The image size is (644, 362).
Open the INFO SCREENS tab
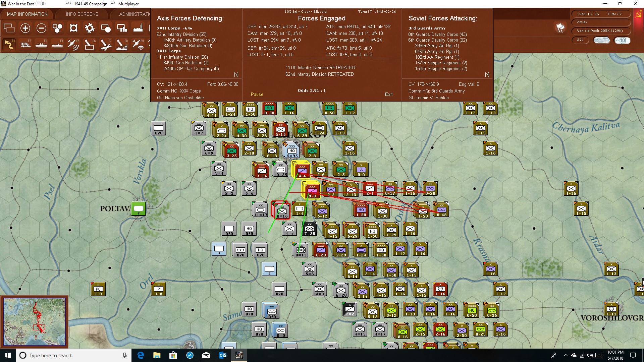pyautogui.click(x=82, y=14)
